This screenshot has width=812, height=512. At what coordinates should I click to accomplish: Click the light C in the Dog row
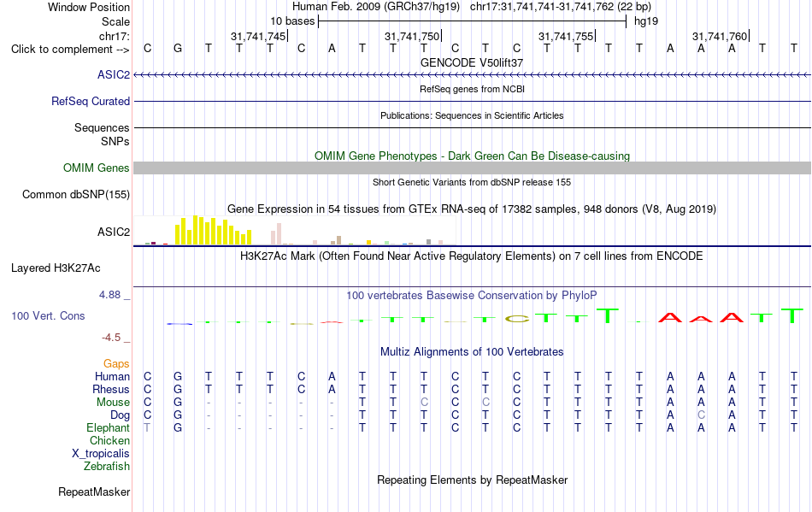[701, 415]
